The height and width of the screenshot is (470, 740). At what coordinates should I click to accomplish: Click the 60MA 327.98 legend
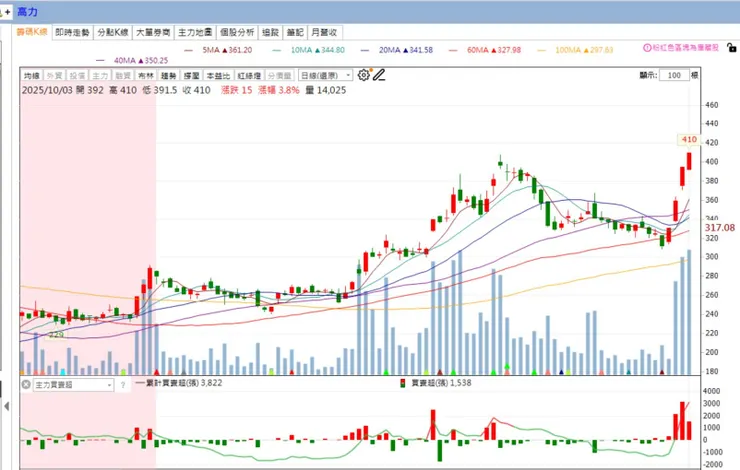[485, 50]
